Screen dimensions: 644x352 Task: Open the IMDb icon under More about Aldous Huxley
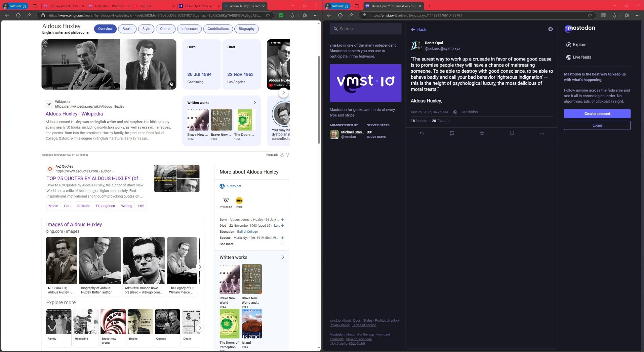tap(239, 201)
